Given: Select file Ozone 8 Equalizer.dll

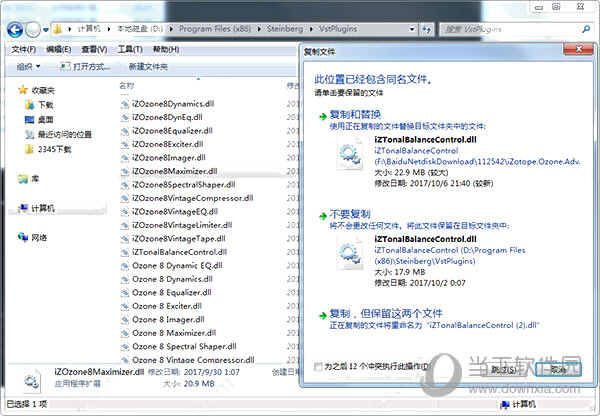Looking at the screenshot, I should (171, 293).
